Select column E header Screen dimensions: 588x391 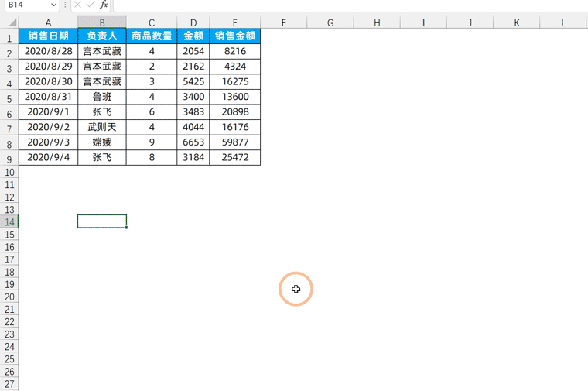click(234, 22)
